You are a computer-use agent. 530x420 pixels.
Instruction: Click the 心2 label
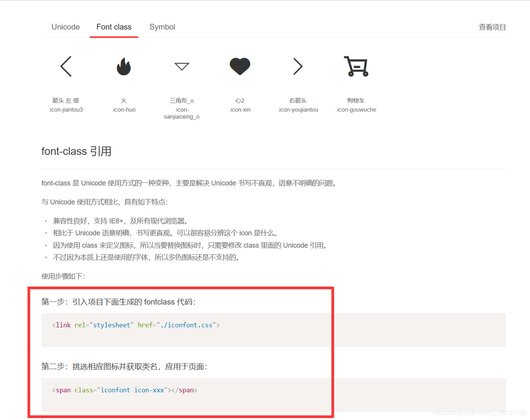coord(240,101)
